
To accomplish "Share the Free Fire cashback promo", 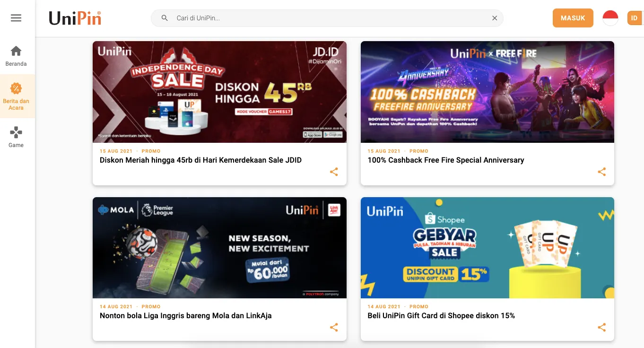I will 601,172.
